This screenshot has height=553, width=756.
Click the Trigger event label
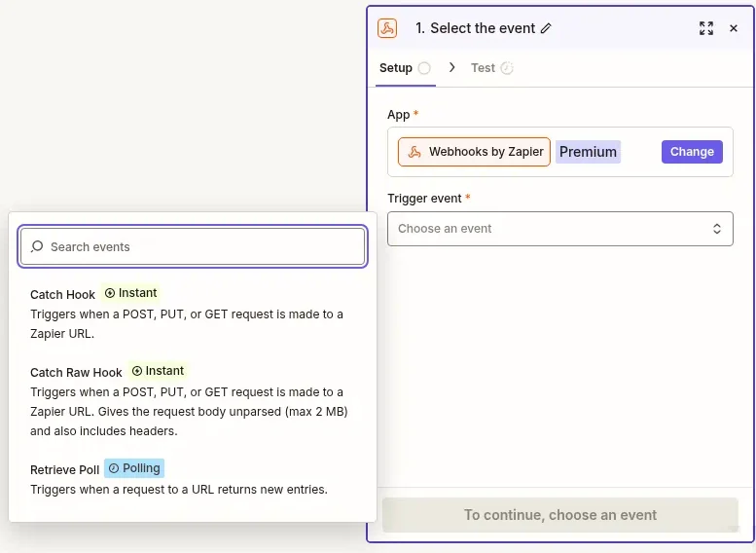[x=424, y=199]
